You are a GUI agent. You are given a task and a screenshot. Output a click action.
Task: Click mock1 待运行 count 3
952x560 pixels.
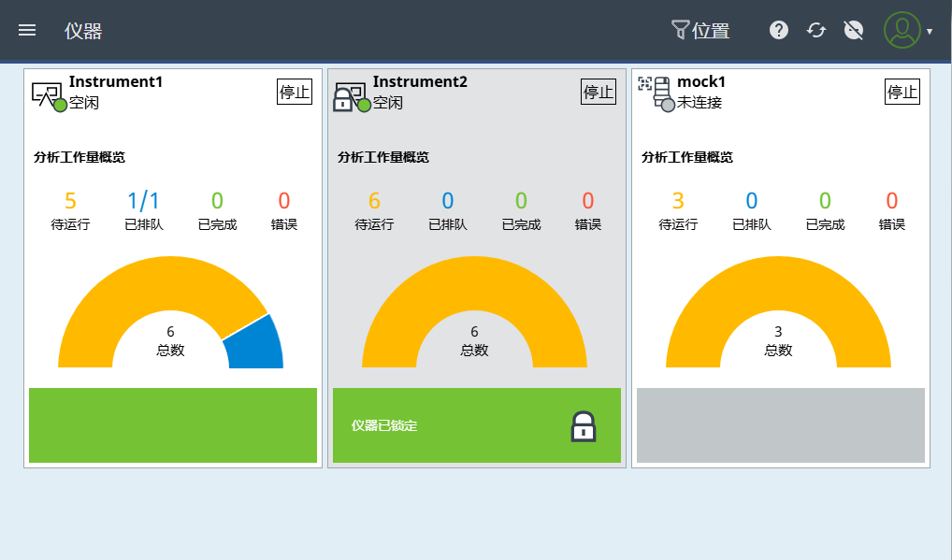678,200
